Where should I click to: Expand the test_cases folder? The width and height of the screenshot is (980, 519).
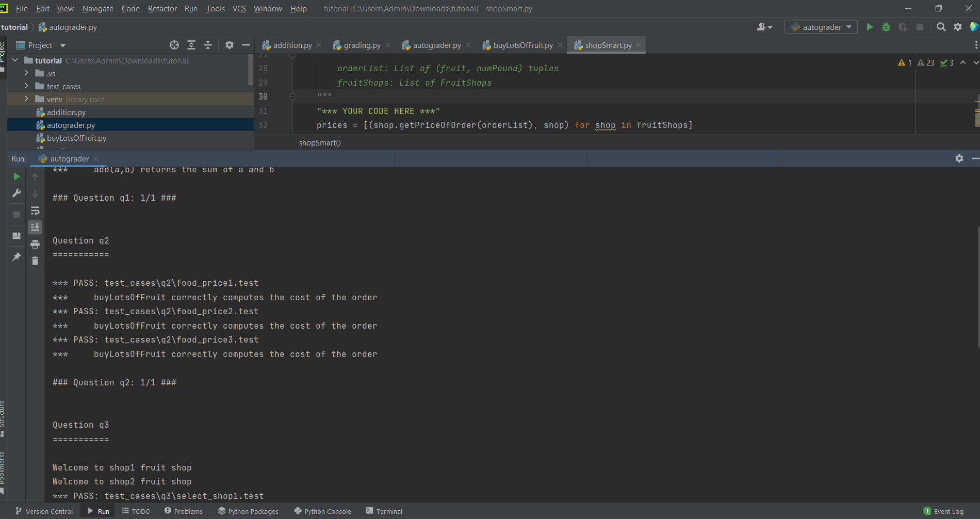(x=26, y=86)
